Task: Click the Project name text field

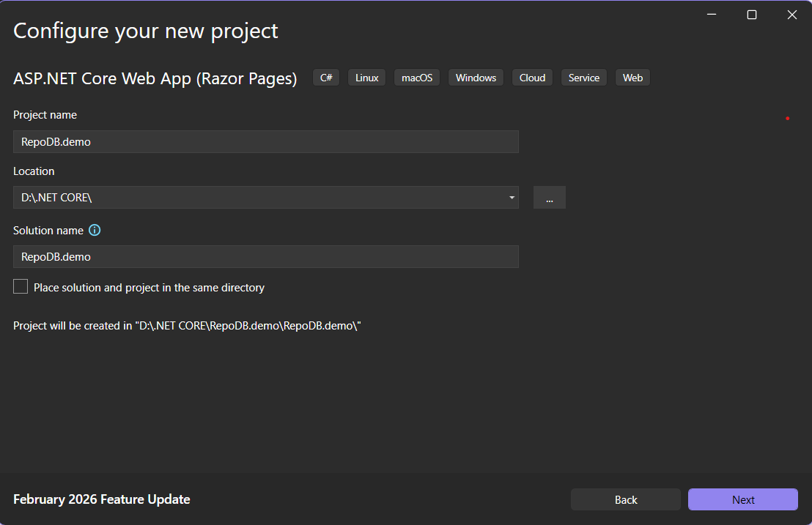Action: (x=265, y=142)
